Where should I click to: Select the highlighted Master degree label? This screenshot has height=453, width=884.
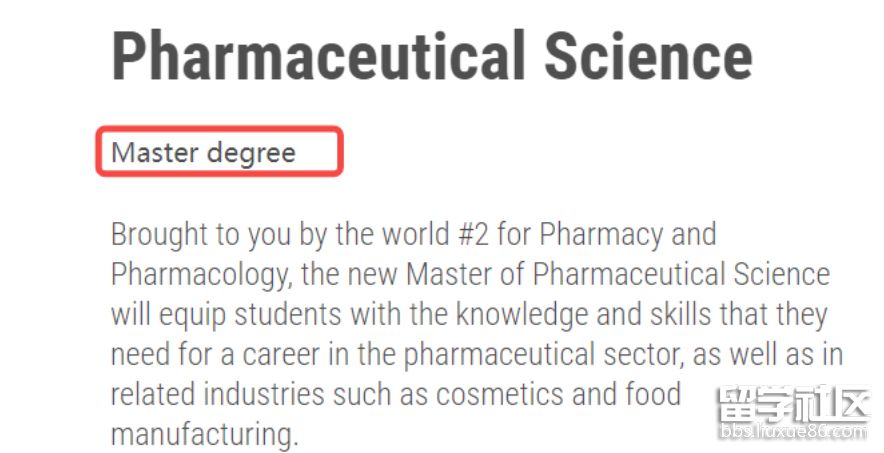pos(204,153)
